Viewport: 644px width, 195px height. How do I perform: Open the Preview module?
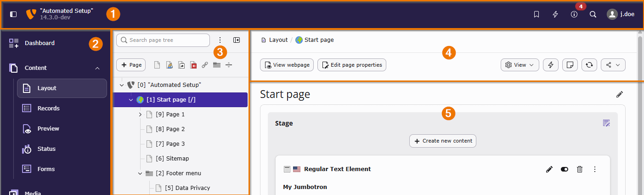[x=62, y=129]
